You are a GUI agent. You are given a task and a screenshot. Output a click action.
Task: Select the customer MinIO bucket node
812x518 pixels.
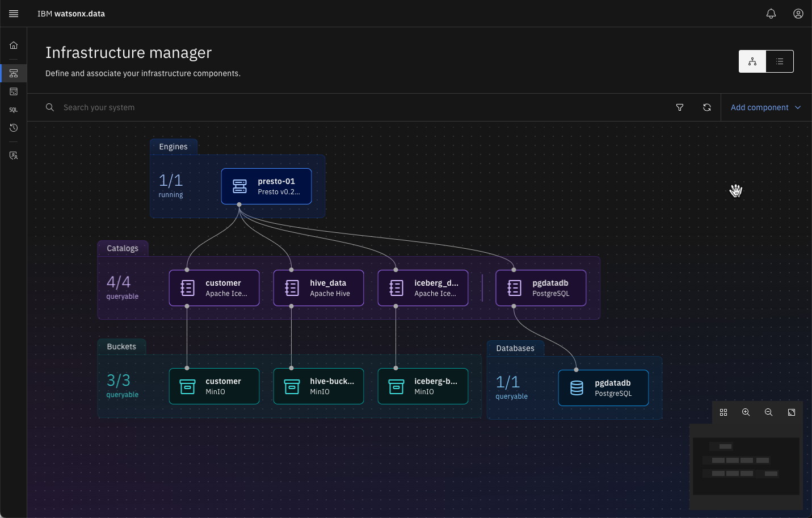214,386
